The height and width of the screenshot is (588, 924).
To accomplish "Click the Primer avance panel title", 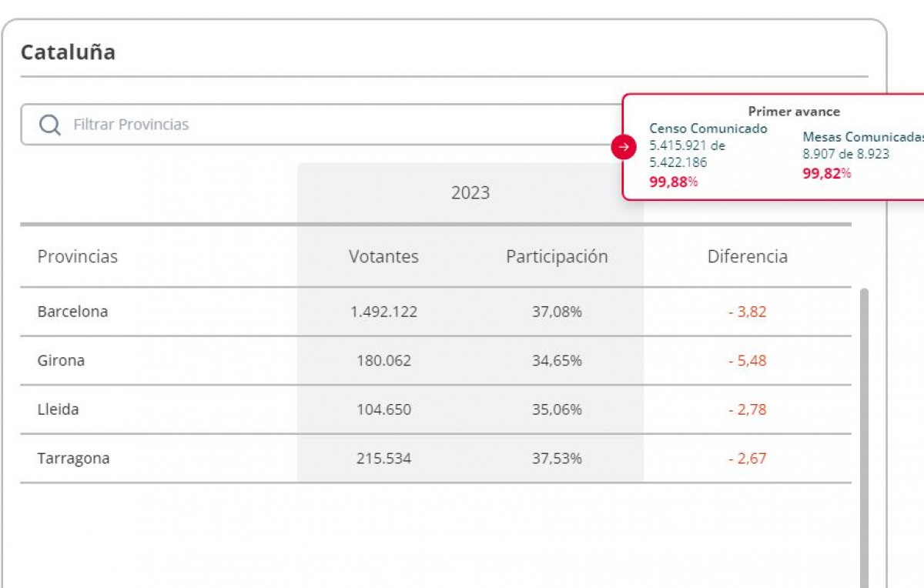I will (794, 112).
